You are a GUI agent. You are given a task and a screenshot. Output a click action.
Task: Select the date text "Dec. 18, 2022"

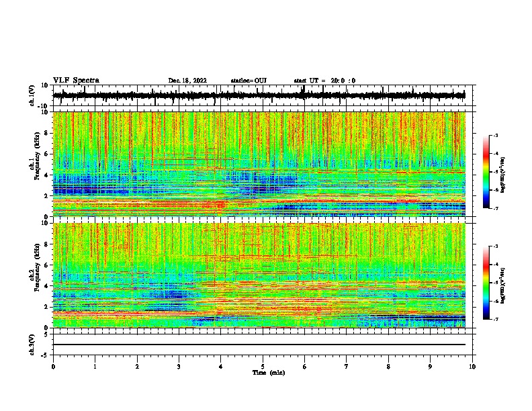187,81
